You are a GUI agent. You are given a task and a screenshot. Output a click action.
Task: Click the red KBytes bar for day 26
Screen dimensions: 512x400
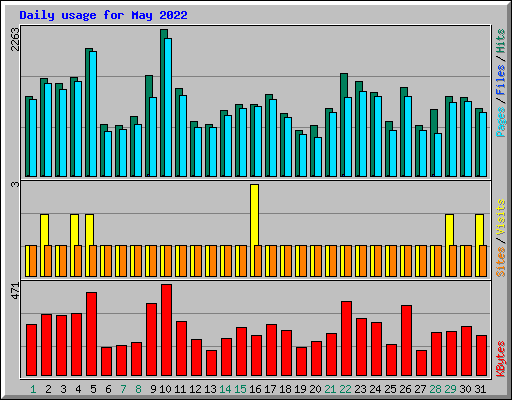(406, 340)
